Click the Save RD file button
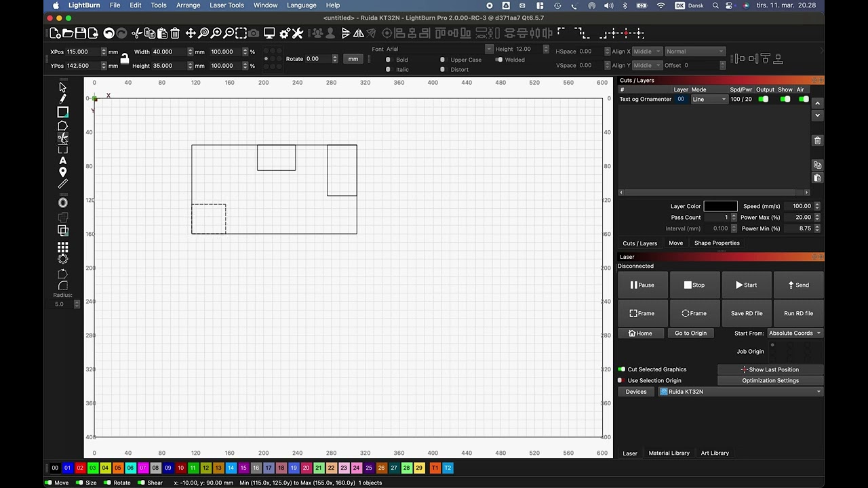This screenshot has height=488, width=868. (x=747, y=313)
